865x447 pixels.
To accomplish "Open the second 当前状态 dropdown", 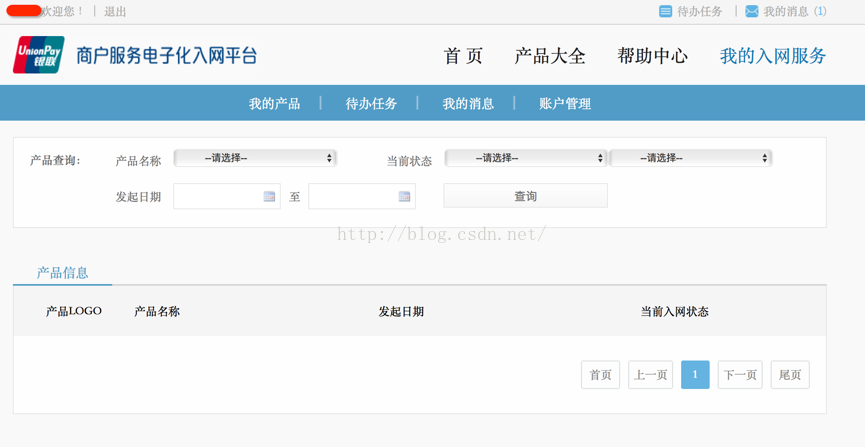I will pyautogui.click(x=691, y=158).
